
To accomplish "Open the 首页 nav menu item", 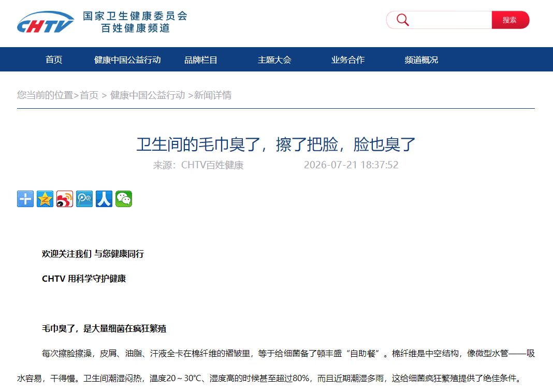I will point(54,60).
